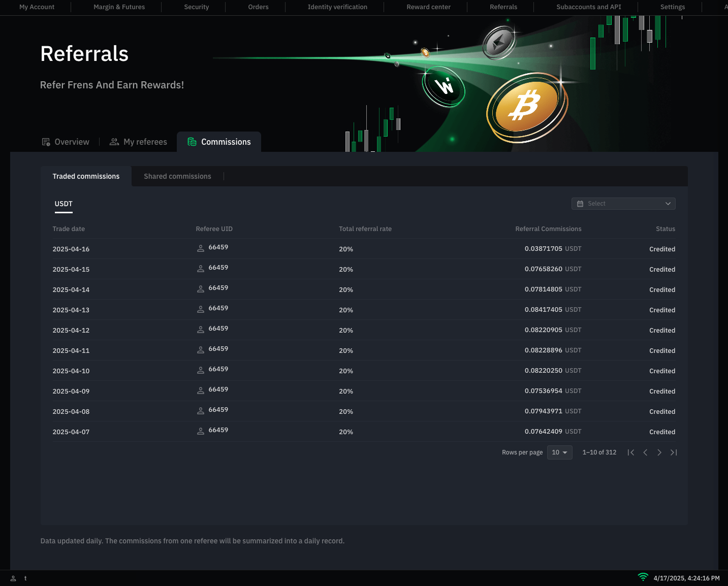Image resolution: width=728 pixels, height=586 pixels.
Task: Go to the first page of results
Action: pyautogui.click(x=631, y=452)
